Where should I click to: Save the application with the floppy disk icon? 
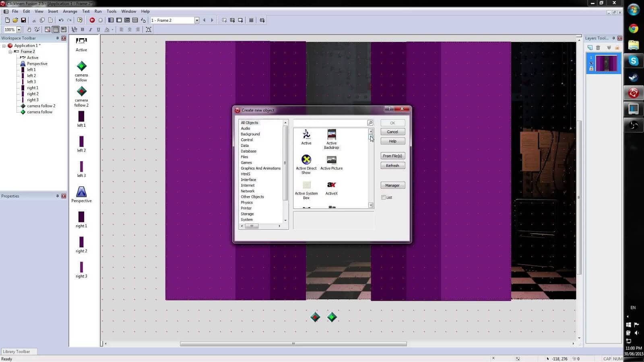click(x=23, y=20)
